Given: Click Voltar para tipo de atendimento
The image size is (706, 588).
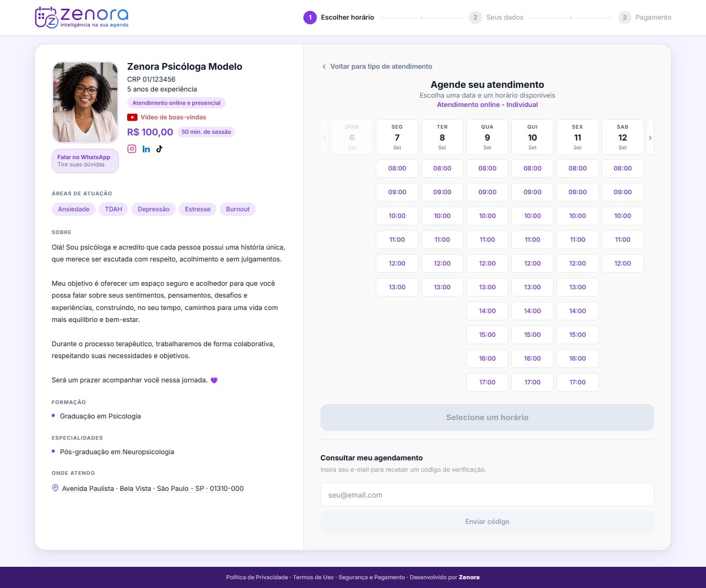Looking at the screenshot, I should click(381, 67).
